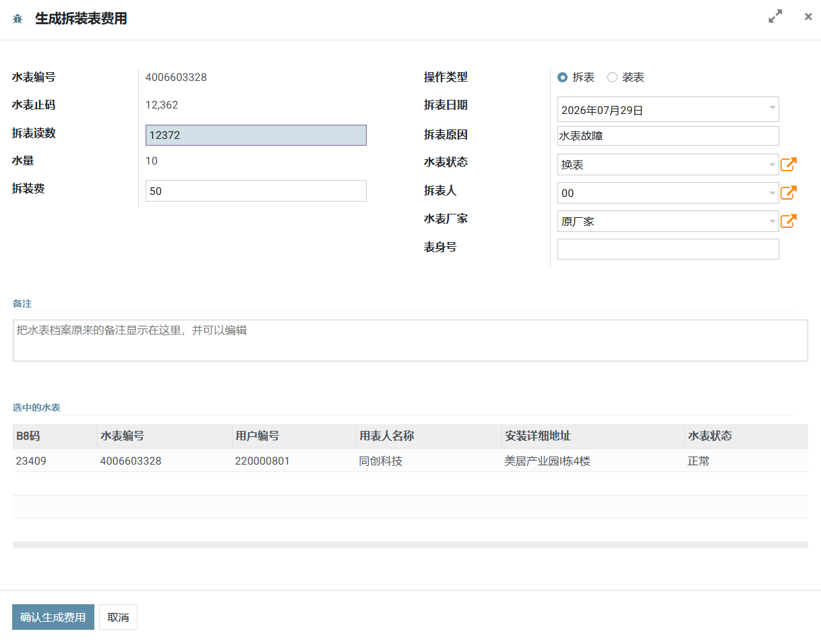821x644 pixels.
Task: Click table cell 4006603328
Action: (164, 461)
